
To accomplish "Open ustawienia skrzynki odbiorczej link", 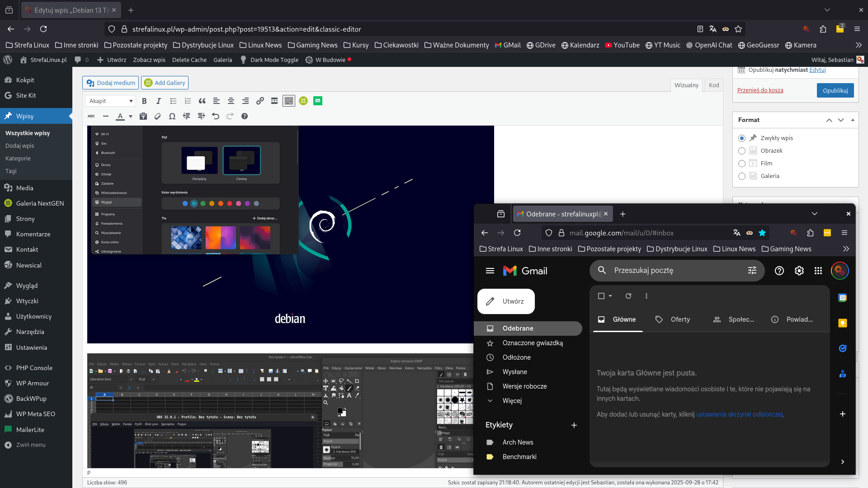I will point(739,414).
